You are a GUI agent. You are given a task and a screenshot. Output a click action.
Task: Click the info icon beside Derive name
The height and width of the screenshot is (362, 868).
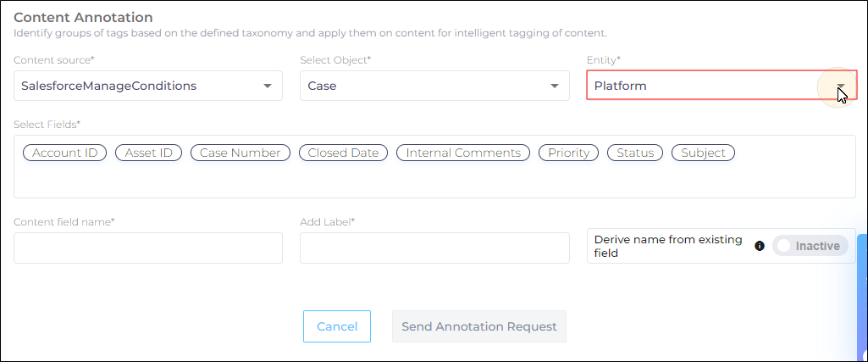(760, 246)
